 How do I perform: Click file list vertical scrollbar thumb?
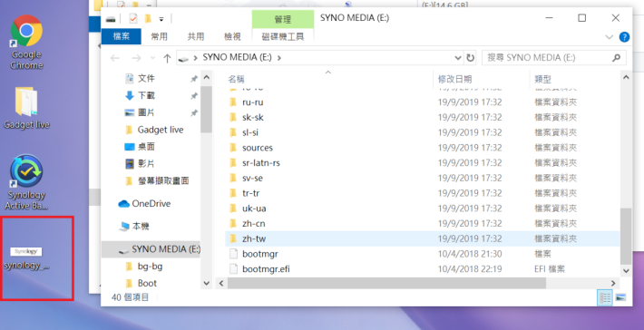[626, 236]
